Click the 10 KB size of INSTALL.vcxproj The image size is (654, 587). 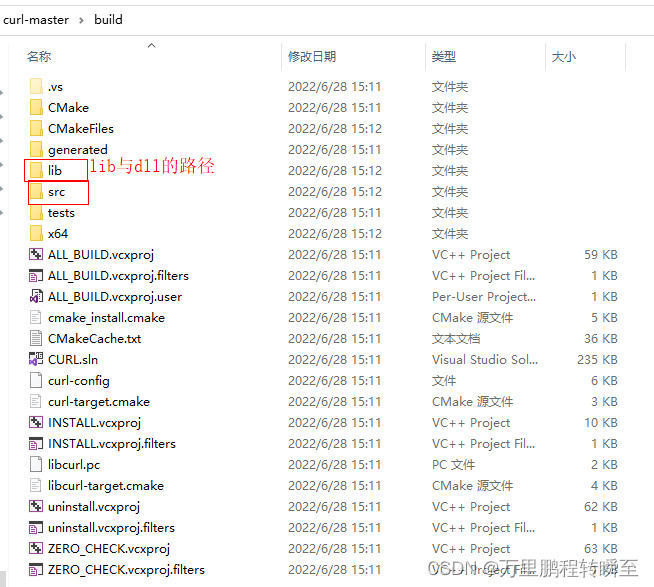point(601,423)
